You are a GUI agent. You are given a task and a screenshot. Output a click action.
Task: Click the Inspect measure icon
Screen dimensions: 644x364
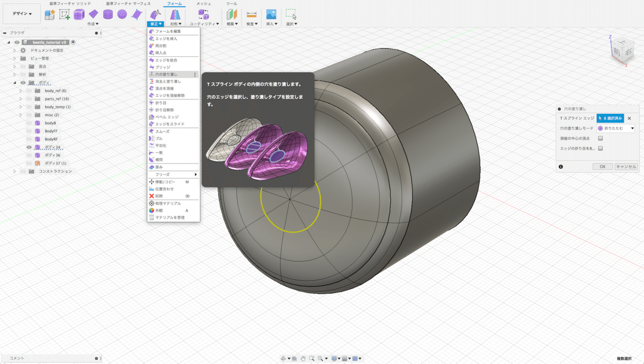[251, 14]
